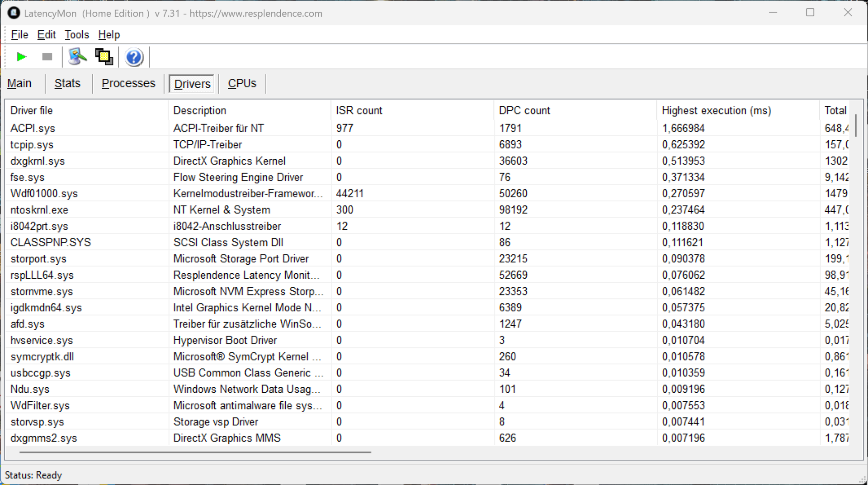Sort by Description column header
This screenshot has height=485, width=868.
pyautogui.click(x=249, y=110)
